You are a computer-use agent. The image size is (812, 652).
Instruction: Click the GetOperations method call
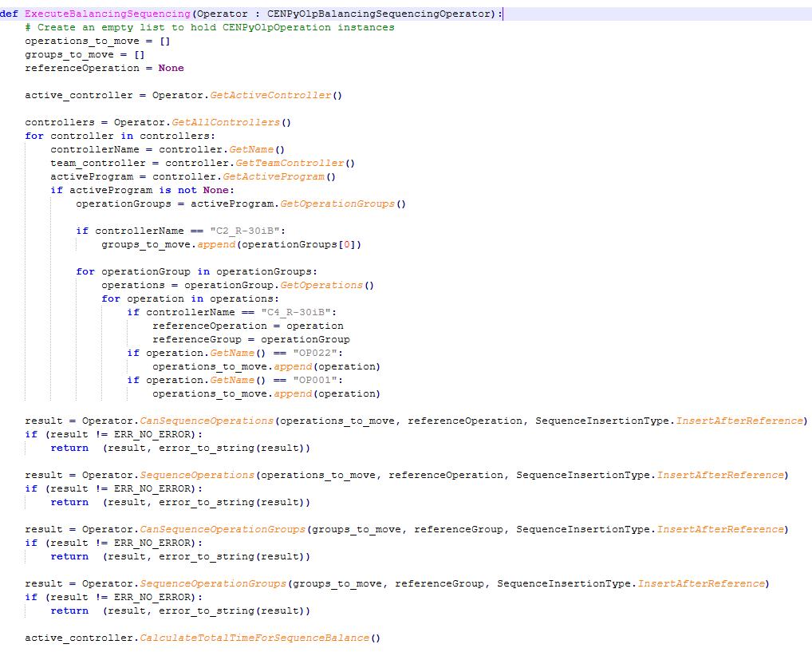click(x=322, y=285)
